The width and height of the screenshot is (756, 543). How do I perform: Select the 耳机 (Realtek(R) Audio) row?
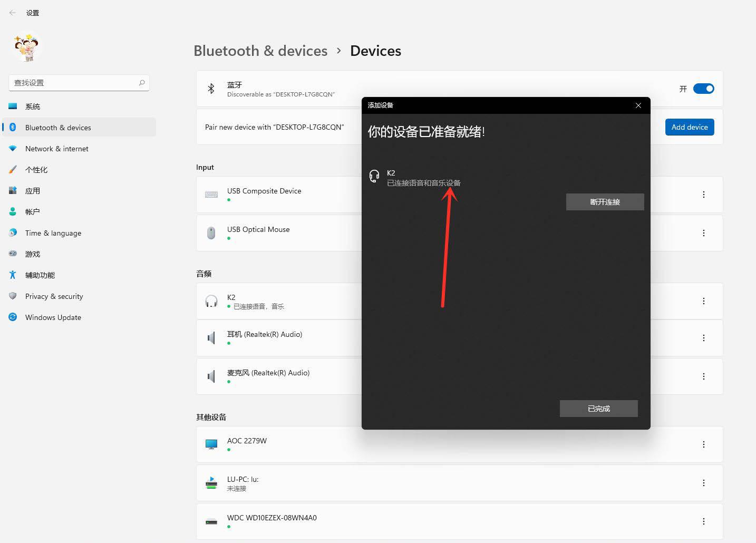tap(459, 338)
